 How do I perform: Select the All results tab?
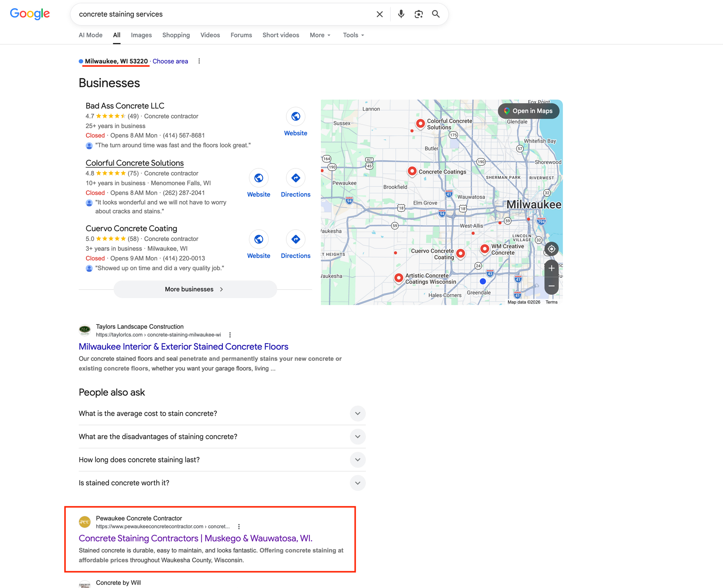point(117,35)
